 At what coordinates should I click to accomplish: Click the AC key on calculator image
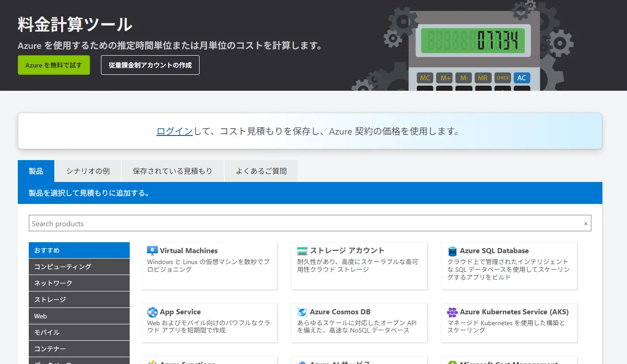click(x=522, y=78)
